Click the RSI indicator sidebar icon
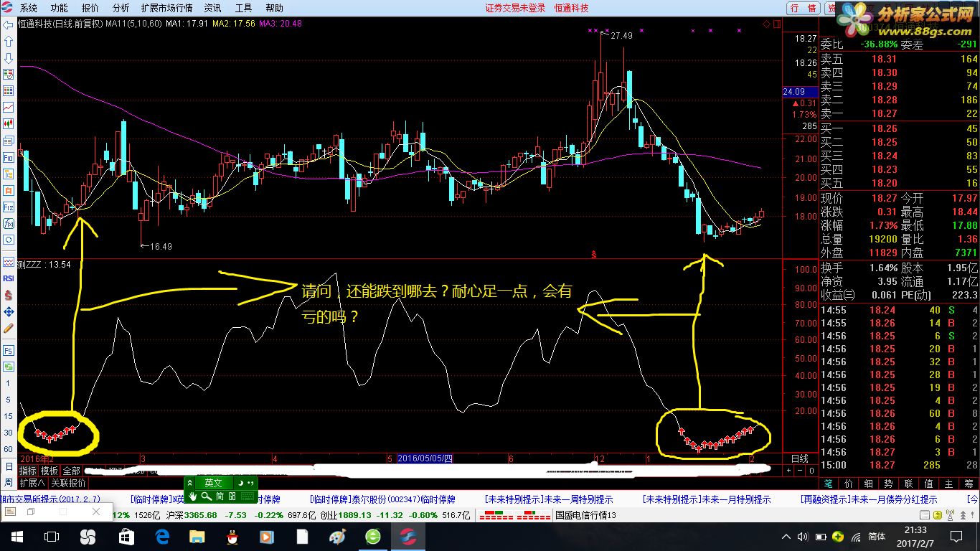The width and height of the screenshot is (980, 551). click(9, 278)
